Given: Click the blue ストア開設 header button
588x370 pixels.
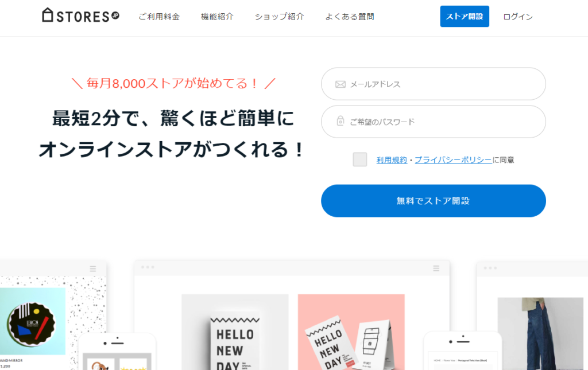Looking at the screenshot, I should (465, 17).
